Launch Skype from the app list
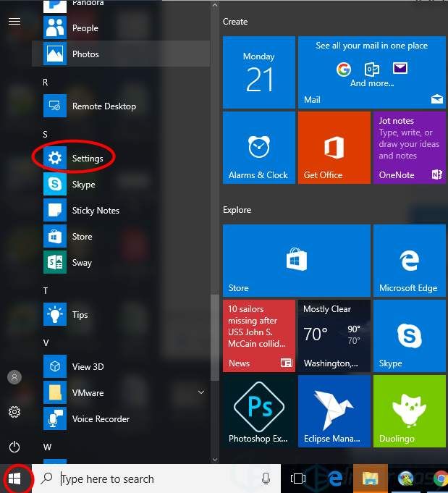 83,185
